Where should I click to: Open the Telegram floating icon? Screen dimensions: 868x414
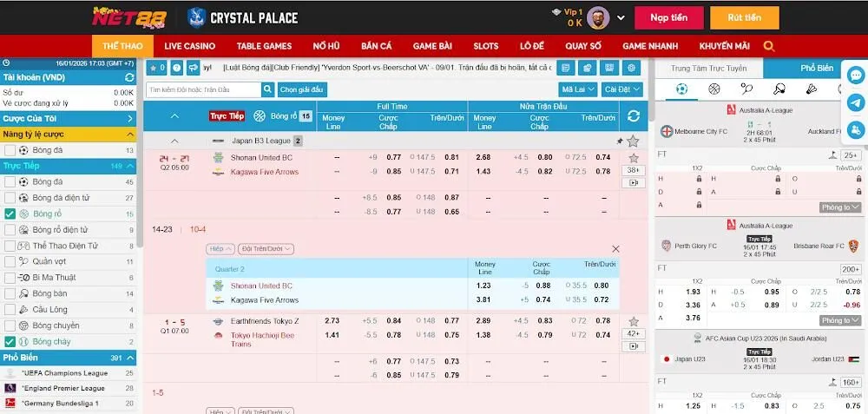856,102
